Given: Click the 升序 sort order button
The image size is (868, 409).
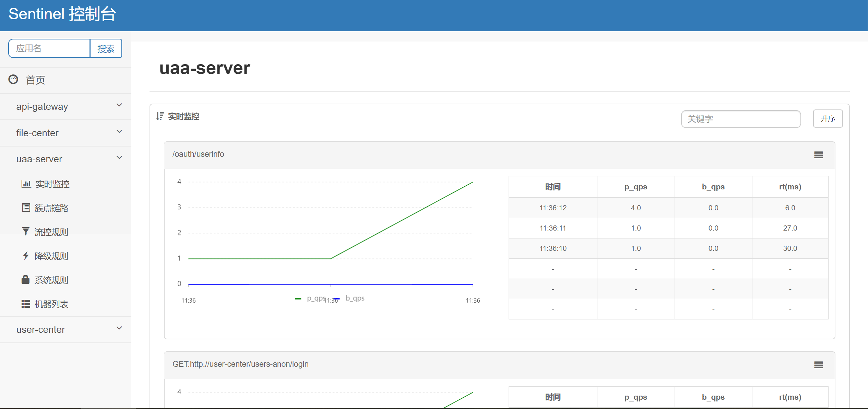Looking at the screenshot, I should coord(828,119).
